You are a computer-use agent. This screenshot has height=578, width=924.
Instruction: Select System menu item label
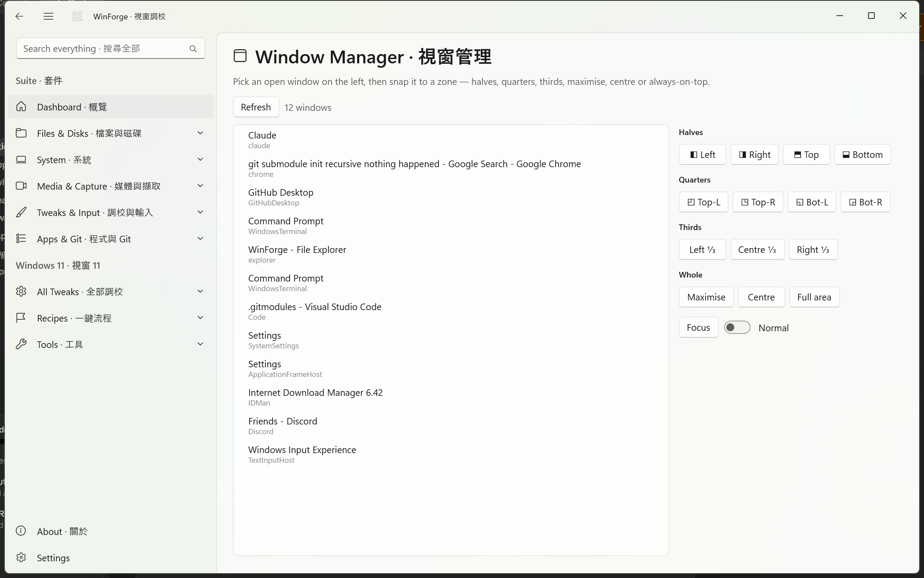pos(64,160)
